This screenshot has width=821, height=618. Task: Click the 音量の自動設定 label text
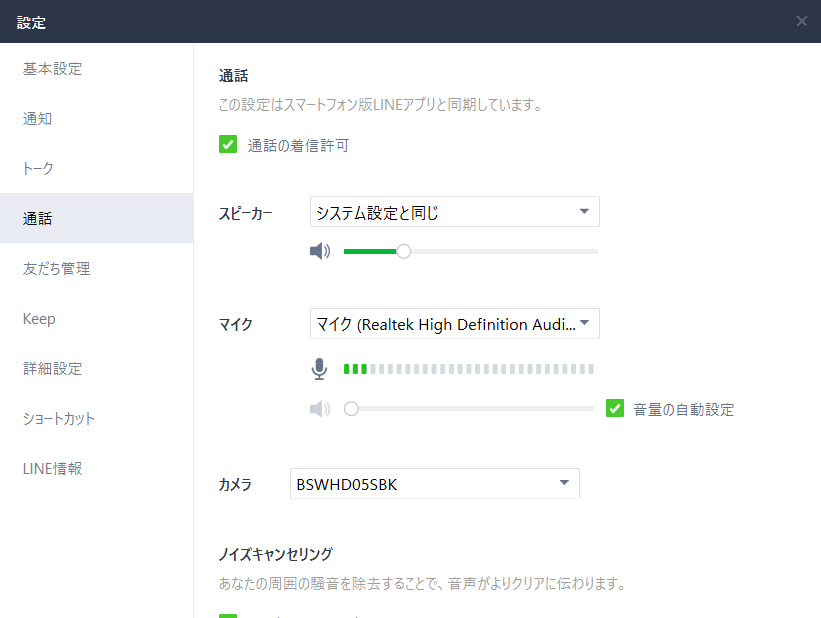pyautogui.click(x=683, y=409)
